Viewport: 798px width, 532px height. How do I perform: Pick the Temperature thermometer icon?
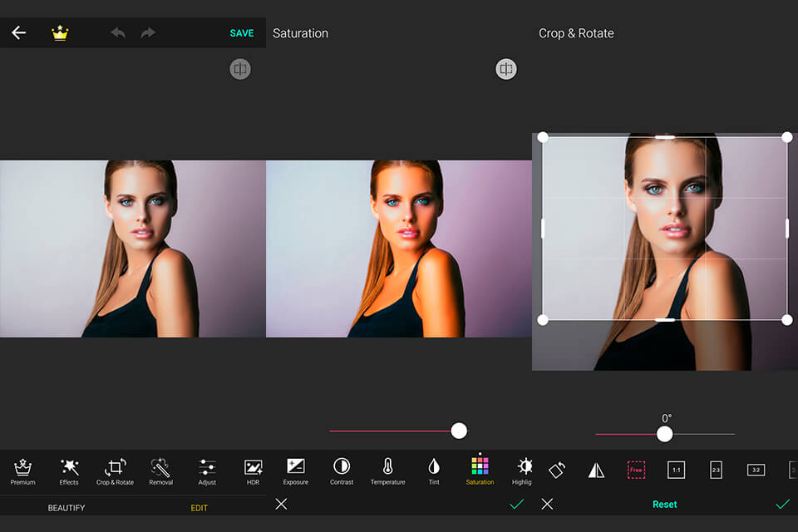point(387,470)
